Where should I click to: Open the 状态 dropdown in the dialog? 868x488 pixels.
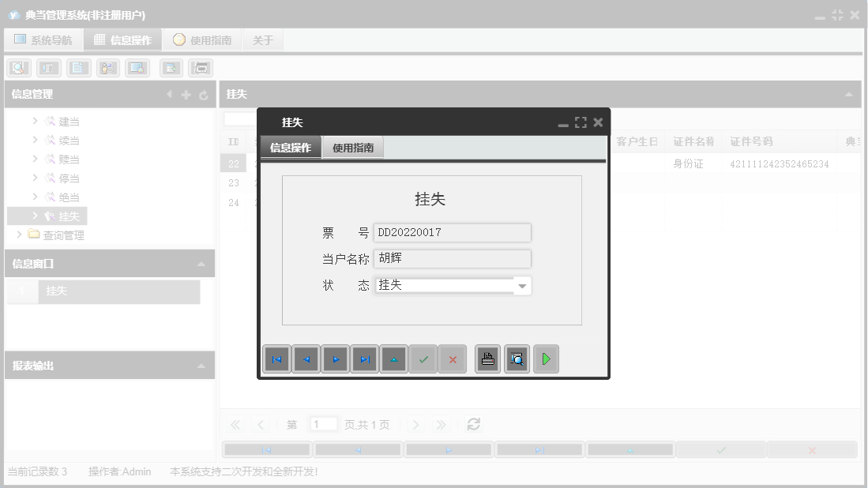[522, 284]
